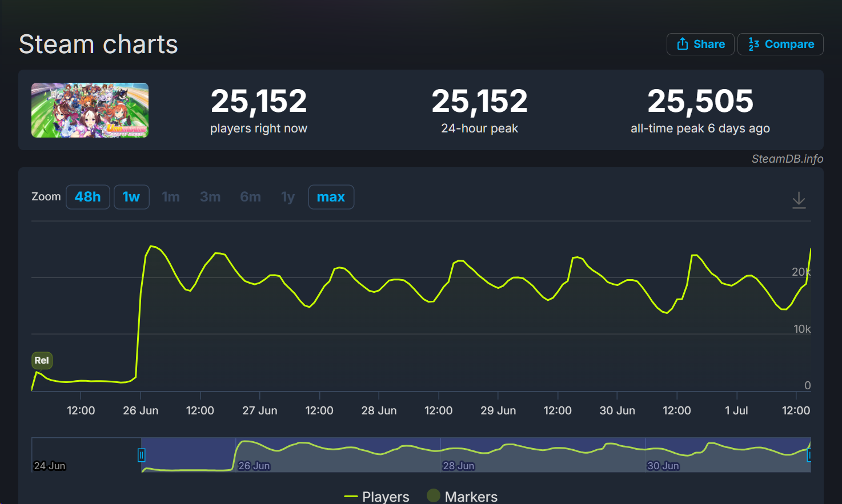Open the Compare button
This screenshot has height=504, width=842.
click(x=780, y=45)
